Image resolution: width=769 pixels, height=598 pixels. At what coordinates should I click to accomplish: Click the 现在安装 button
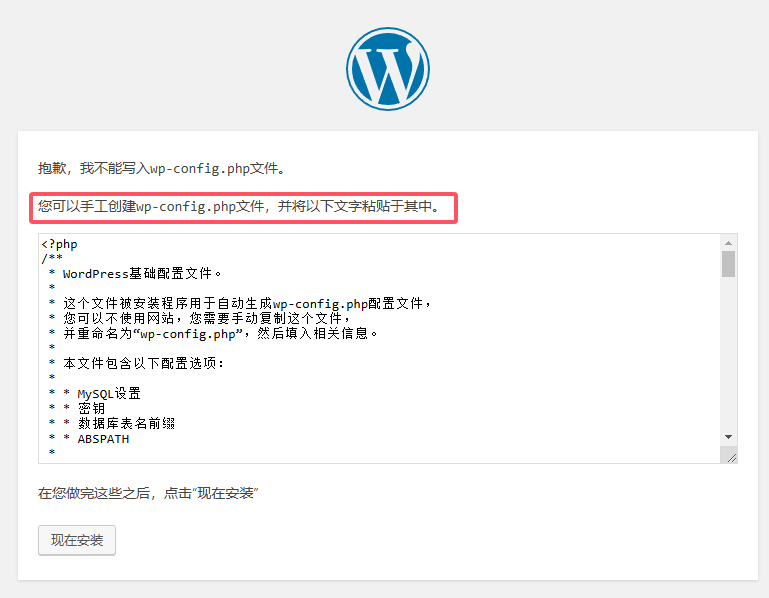click(77, 540)
